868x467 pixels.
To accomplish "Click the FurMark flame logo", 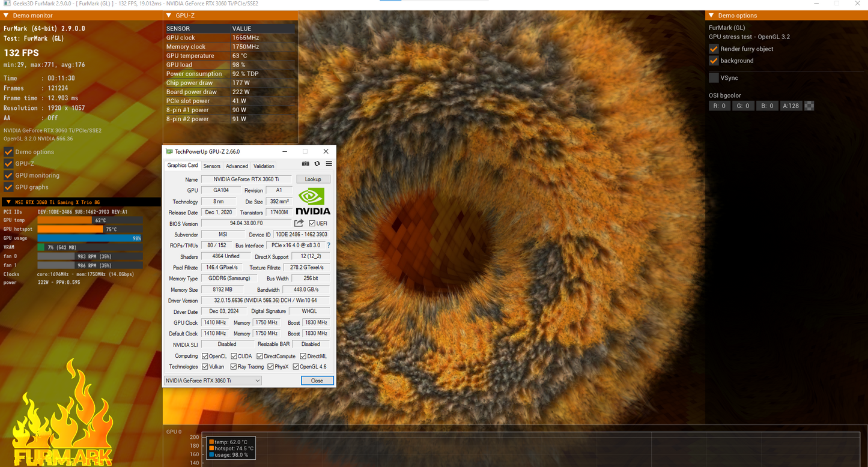I will tap(64, 412).
